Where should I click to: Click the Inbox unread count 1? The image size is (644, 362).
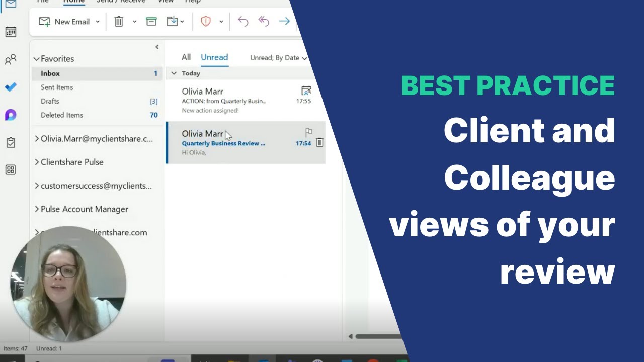pyautogui.click(x=155, y=73)
